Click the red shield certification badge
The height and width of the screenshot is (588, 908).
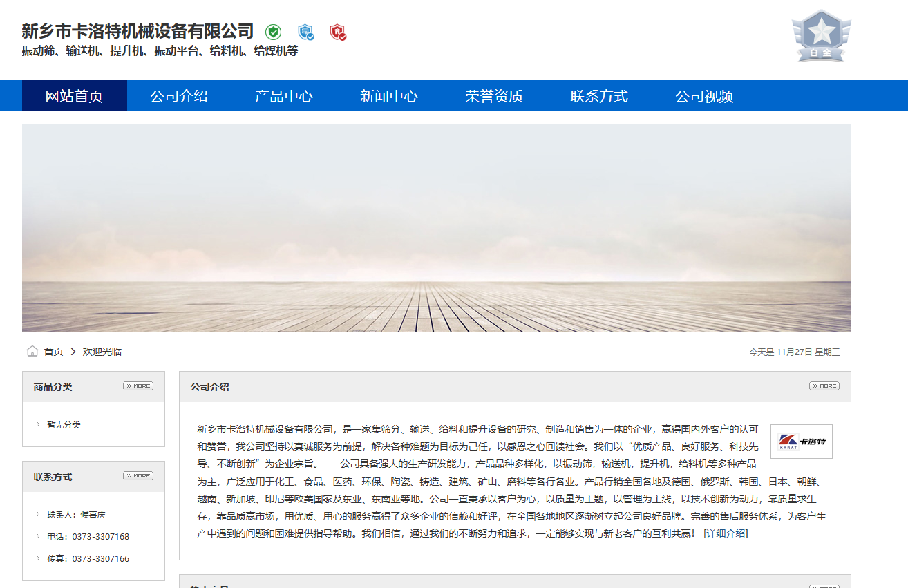(x=337, y=32)
